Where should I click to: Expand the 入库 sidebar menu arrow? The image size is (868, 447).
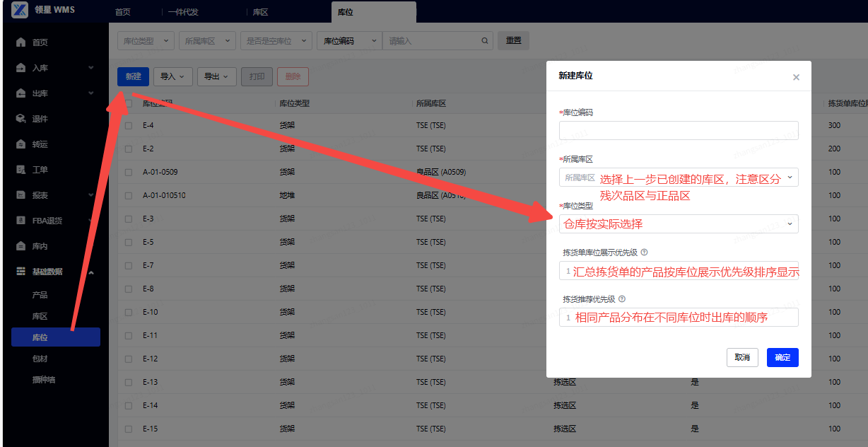click(x=91, y=68)
